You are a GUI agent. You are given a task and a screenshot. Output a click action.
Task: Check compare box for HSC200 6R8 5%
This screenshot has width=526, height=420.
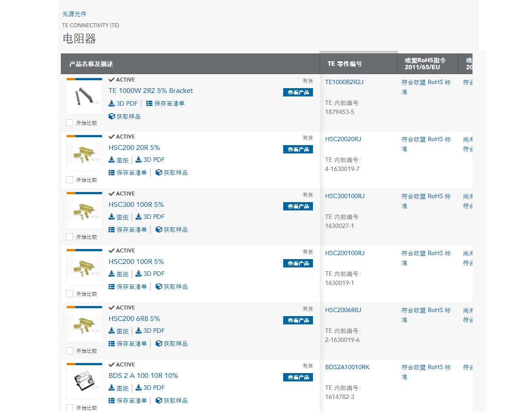(70, 351)
